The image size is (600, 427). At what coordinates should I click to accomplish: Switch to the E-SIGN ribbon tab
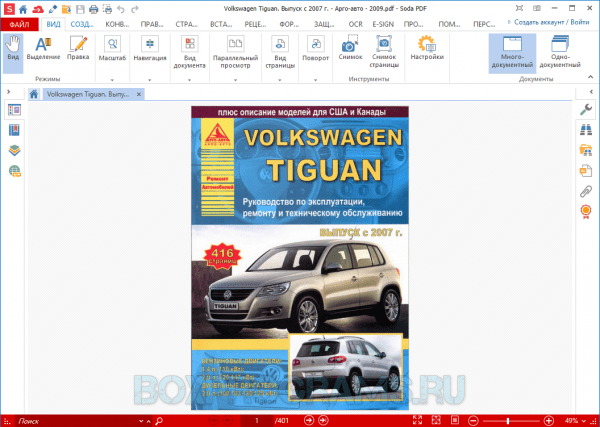pyautogui.click(x=383, y=24)
